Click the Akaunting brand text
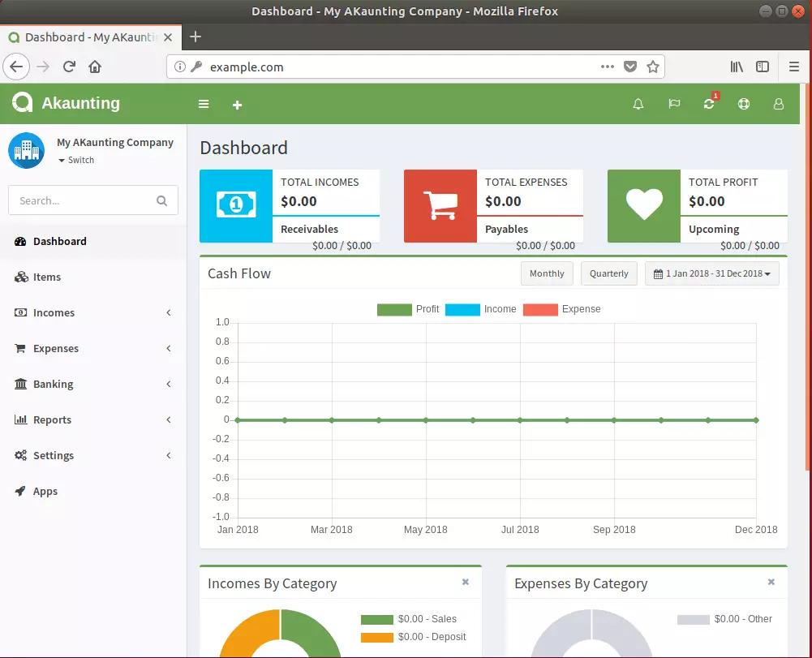812x658 pixels. click(81, 103)
